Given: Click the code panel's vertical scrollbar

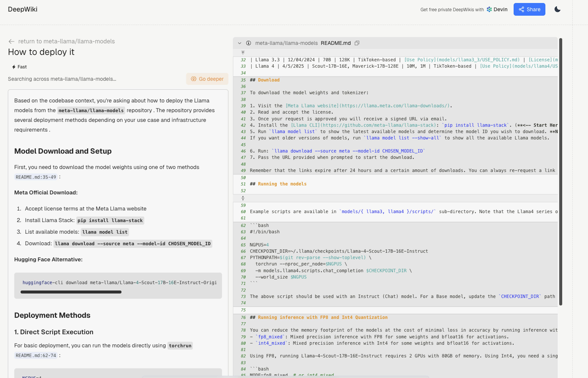Looking at the screenshot, I should coord(561,172).
